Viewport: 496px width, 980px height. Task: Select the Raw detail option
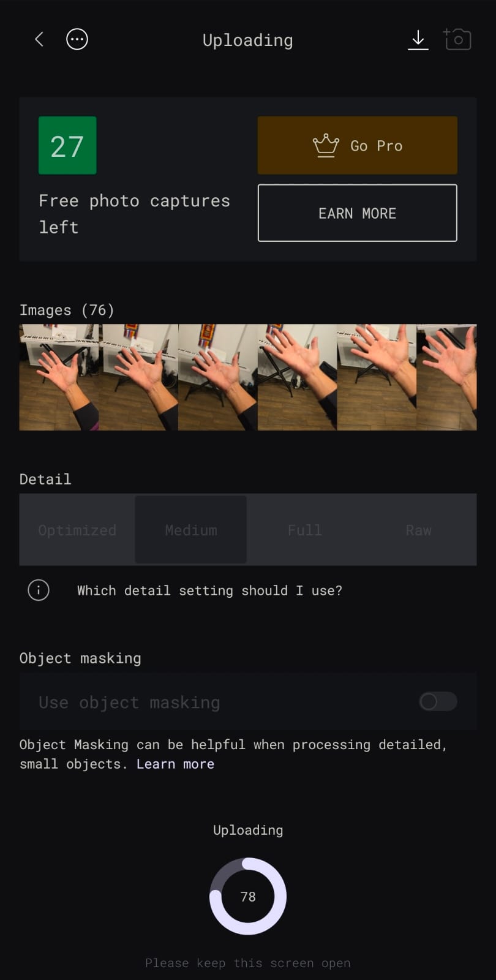[419, 530]
